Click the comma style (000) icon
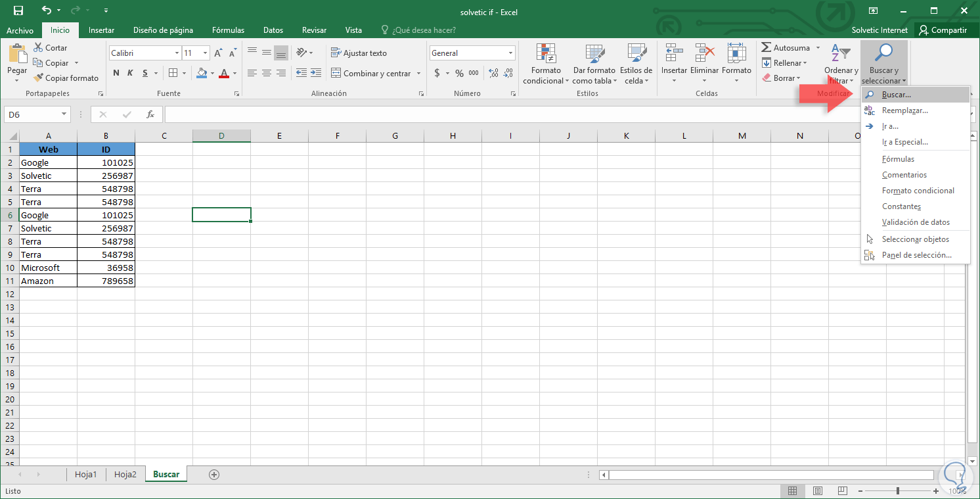The width and height of the screenshot is (980, 499). [x=472, y=73]
